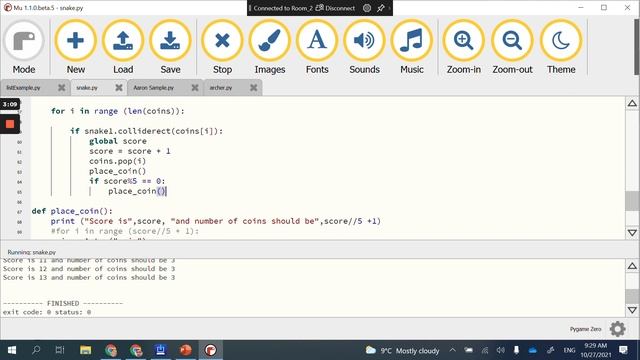Open the notification center icon
Screen dimensions: 640x360
pyautogui.click(x=623, y=350)
